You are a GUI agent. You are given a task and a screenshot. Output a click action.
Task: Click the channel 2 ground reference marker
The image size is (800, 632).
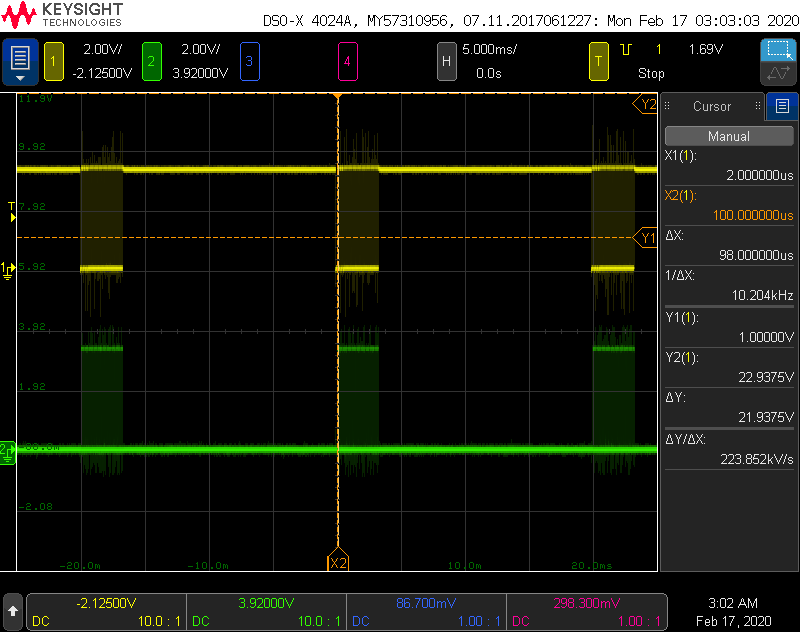click(8, 452)
